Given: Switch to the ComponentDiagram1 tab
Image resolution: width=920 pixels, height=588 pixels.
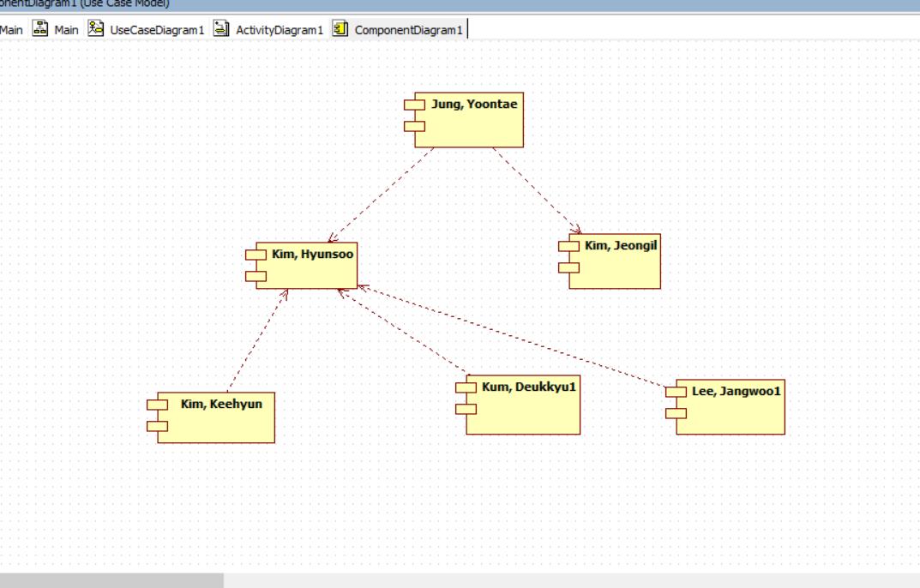Looking at the screenshot, I should click(x=399, y=29).
